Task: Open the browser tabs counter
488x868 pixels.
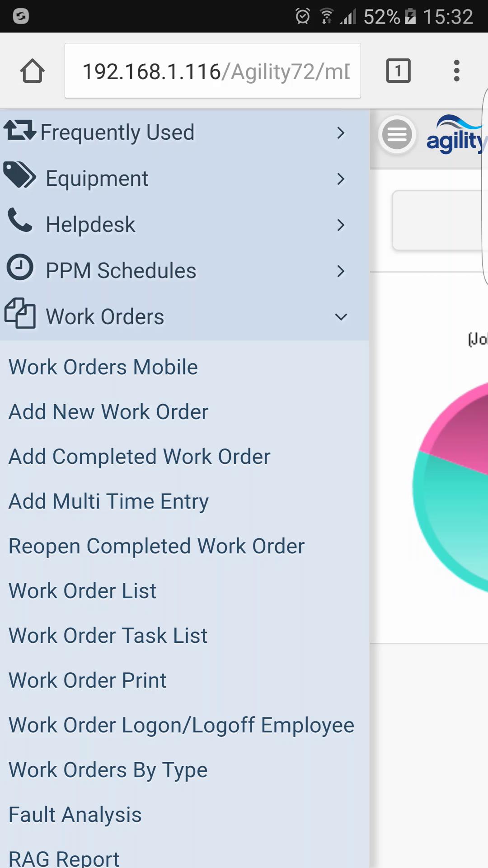Action: pos(398,71)
